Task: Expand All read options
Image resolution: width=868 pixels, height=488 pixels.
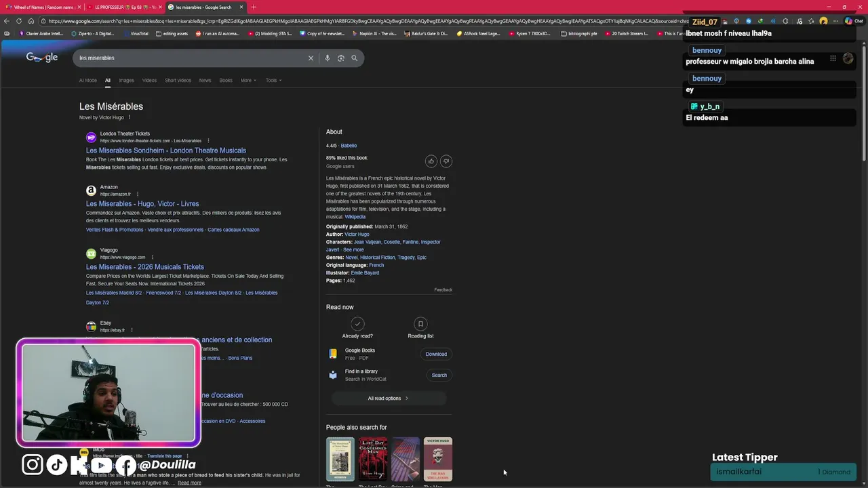Action: (389, 399)
